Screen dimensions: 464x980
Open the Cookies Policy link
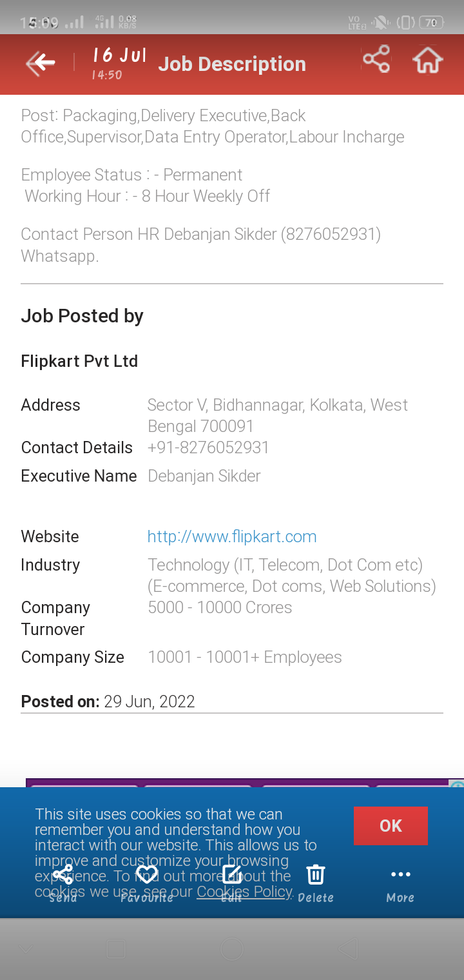(x=245, y=892)
